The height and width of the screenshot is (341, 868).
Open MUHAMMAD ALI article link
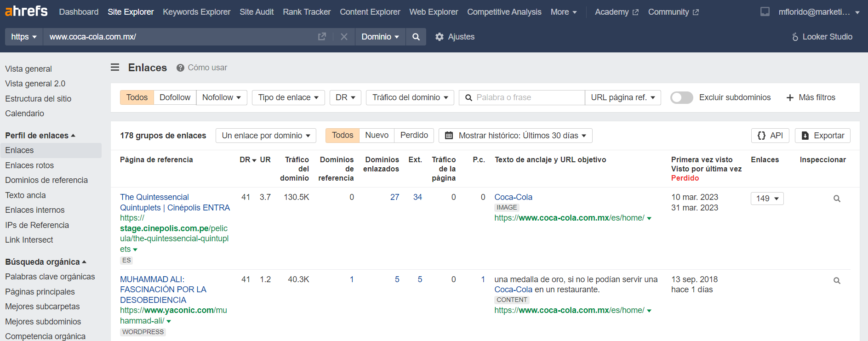(163, 290)
